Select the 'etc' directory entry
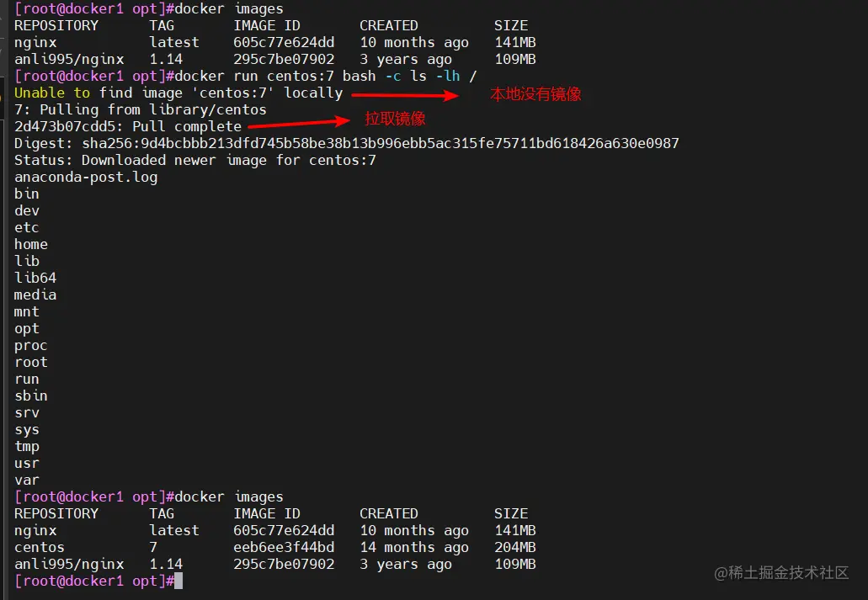Screen dimensions: 868x600 (x=27, y=227)
